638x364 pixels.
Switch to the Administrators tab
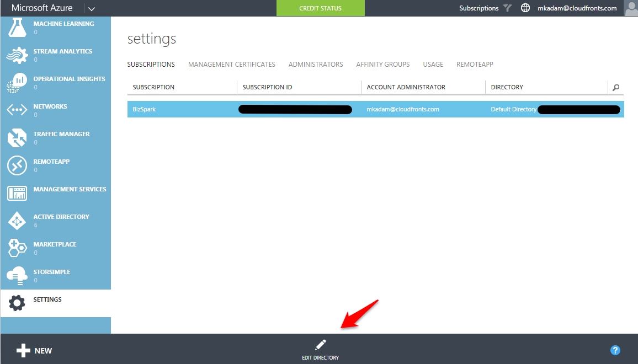point(316,65)
